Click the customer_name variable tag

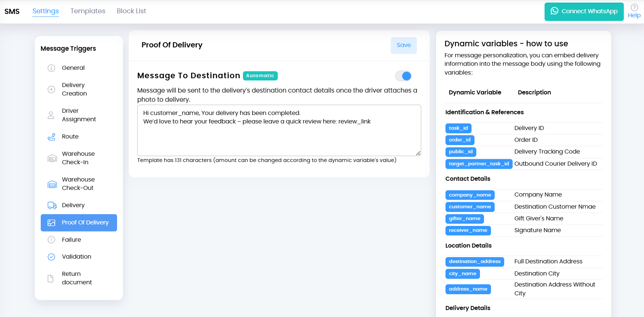pos(470,207)
